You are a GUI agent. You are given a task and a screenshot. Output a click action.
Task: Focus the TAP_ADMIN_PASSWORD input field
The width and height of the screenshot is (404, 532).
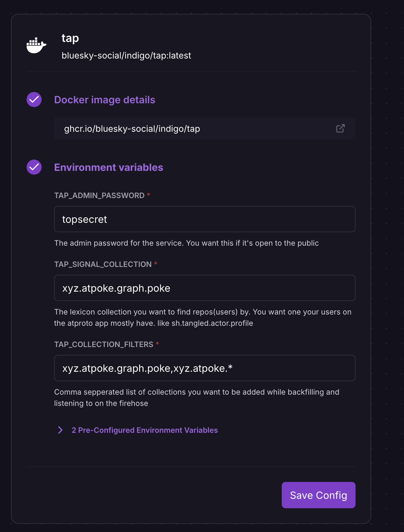205,219
